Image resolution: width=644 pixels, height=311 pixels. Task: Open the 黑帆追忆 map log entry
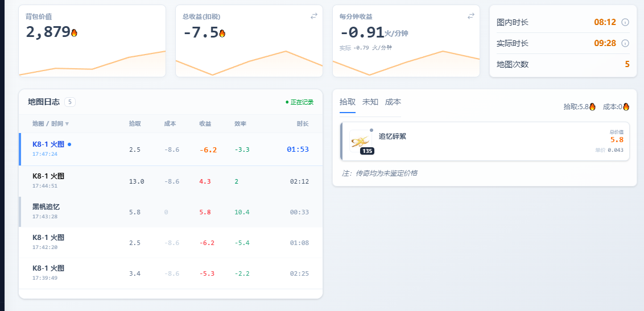tap(171, 212)
